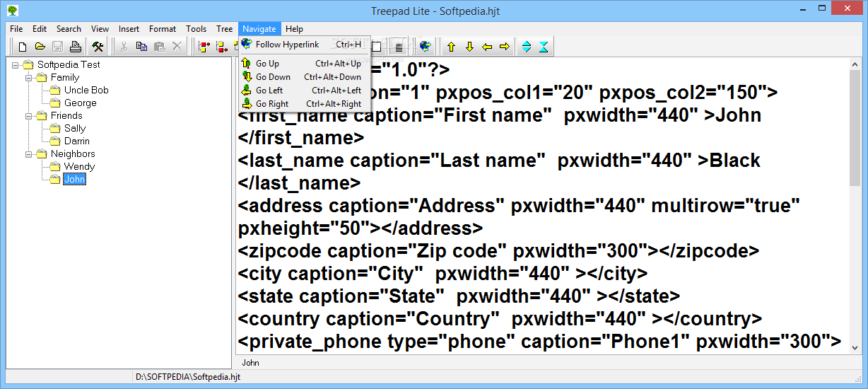
Task: Click the Print toolbar icon
Action: click(x=76, y=47)
